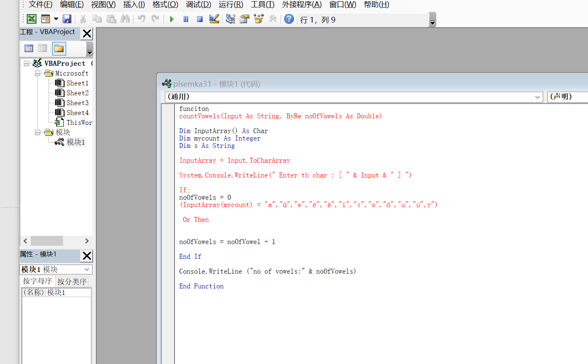Image resolution: width=588 pixels, height=364 pixels.
Task: Switch to 按分类序 in Properties panel
Action: pos(72,281)
